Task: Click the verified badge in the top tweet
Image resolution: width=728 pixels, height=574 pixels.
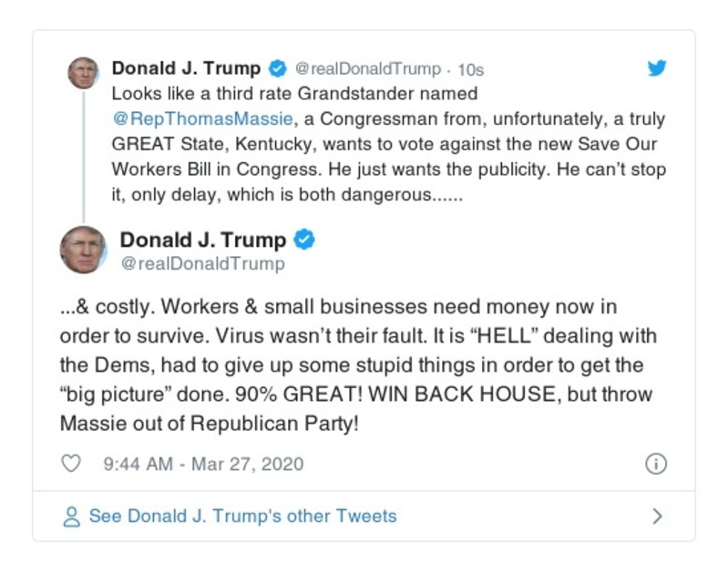Action: coord(277,69)
